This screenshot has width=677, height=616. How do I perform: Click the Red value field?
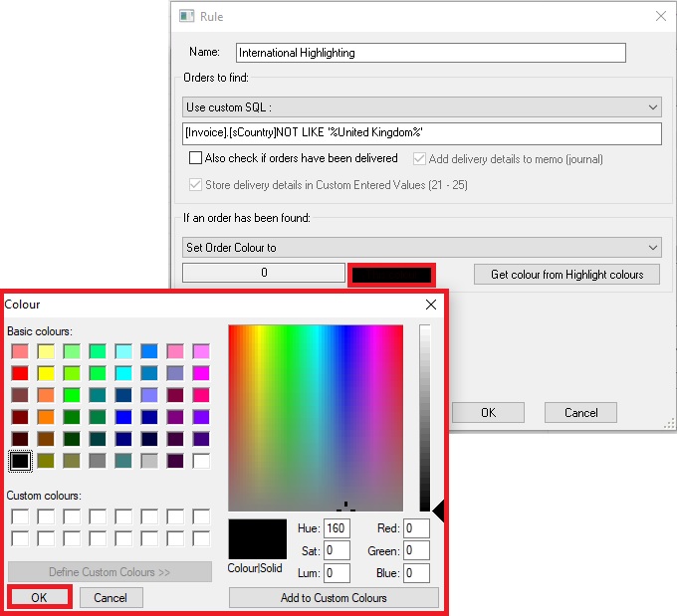coord(416,528)
